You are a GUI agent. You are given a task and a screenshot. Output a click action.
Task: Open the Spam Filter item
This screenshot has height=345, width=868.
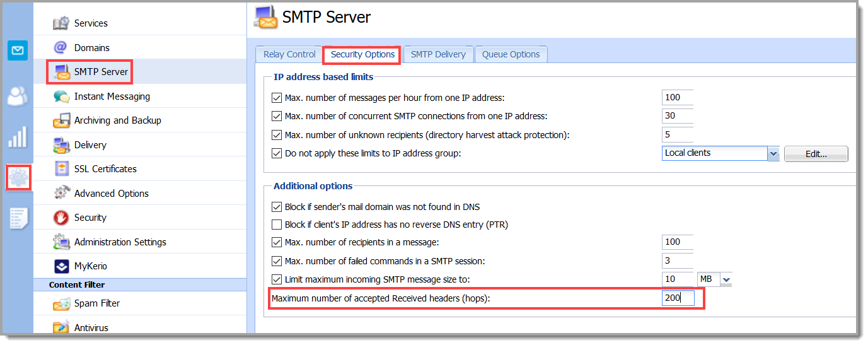pyautogui.click(x=96, y=303)
